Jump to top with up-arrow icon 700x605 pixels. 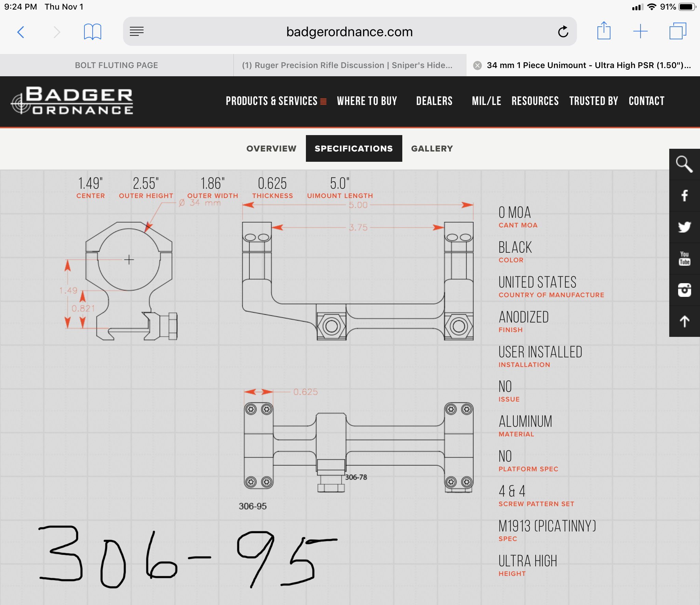click(x=684, y=321)
